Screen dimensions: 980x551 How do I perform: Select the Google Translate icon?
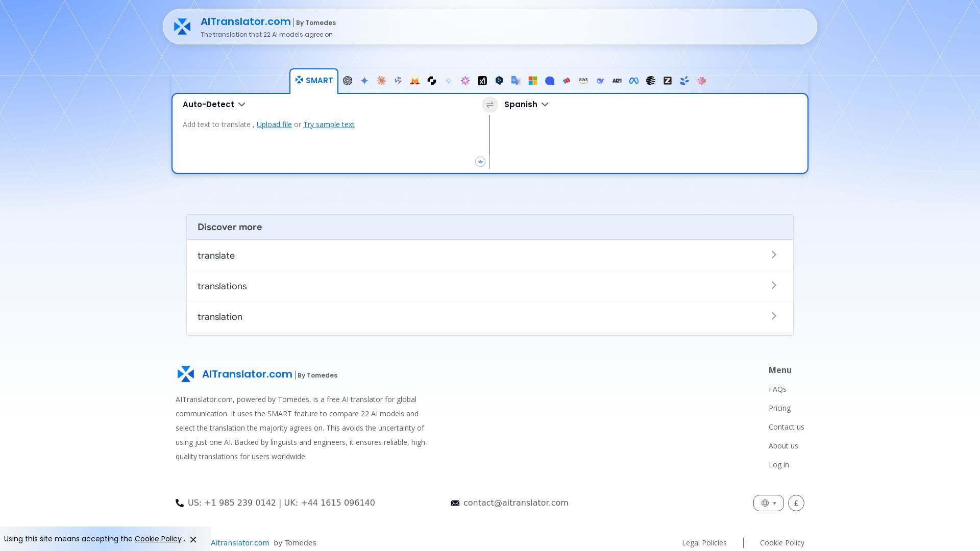[x=516, y=81]
